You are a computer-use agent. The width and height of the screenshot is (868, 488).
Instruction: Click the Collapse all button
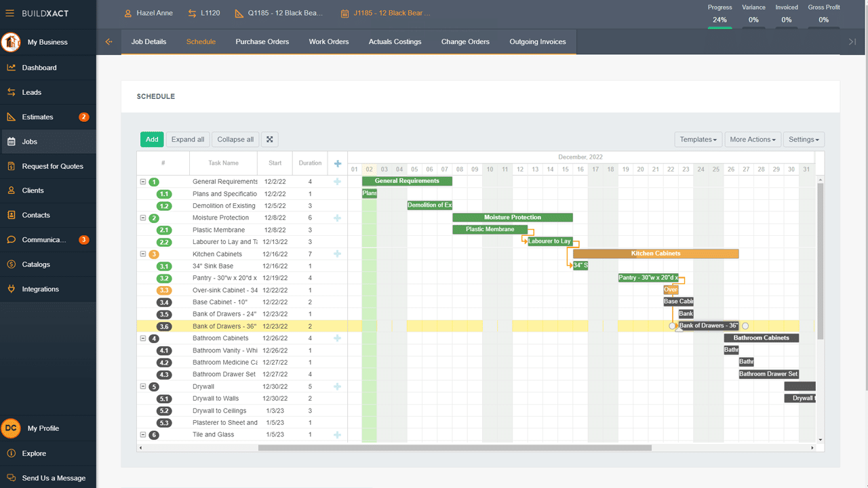[235, 140]
